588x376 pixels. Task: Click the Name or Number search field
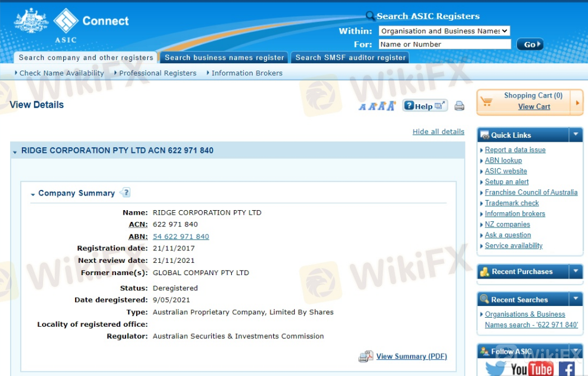445,44
